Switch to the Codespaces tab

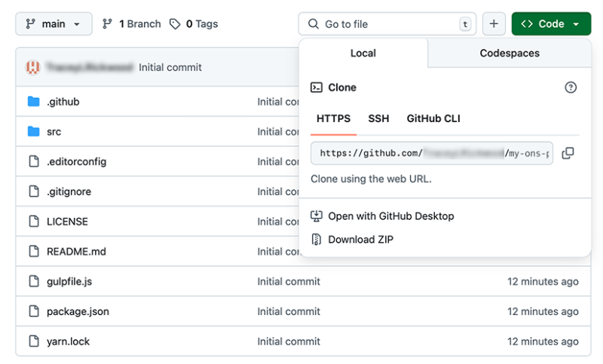click(x=510, y=53)
